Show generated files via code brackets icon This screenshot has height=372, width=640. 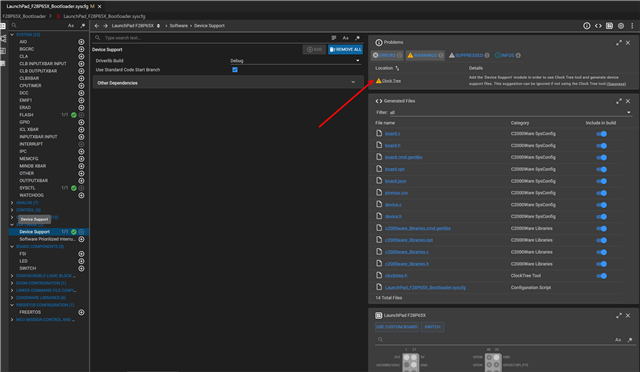click(x=598, y=26)
